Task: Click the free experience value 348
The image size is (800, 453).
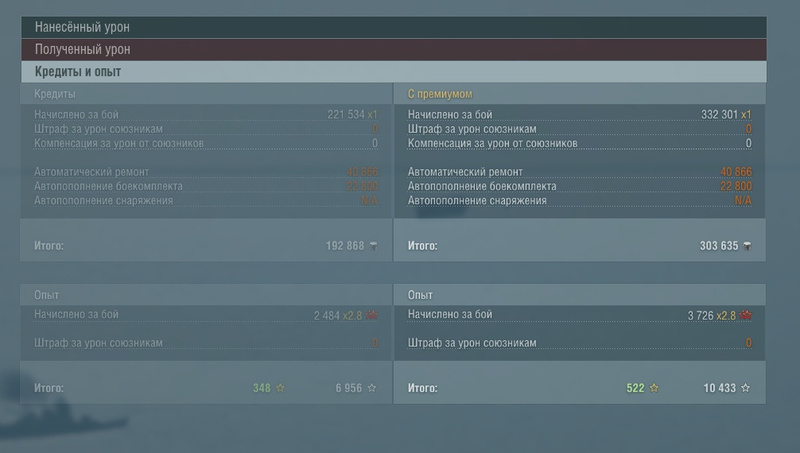Action: tap(262, 388)
